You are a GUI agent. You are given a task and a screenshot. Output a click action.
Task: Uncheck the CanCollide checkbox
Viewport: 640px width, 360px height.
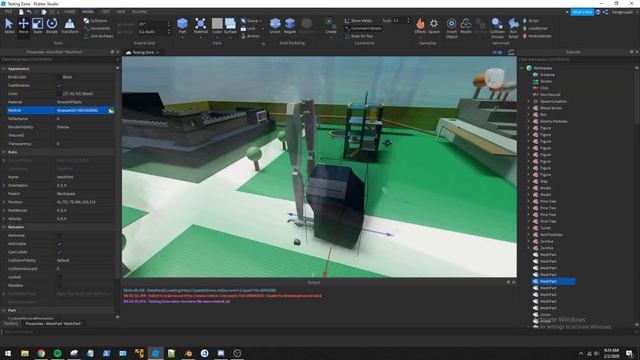click(x=60, y=252)
